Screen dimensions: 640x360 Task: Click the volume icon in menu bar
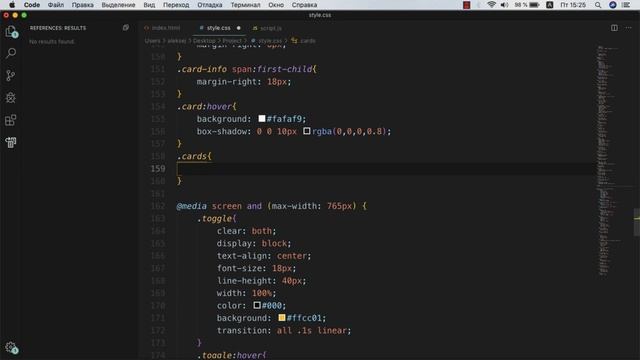coord(504,5)
